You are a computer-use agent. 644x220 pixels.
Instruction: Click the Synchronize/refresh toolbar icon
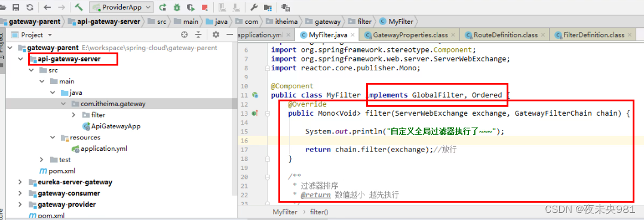pos(30,7)
